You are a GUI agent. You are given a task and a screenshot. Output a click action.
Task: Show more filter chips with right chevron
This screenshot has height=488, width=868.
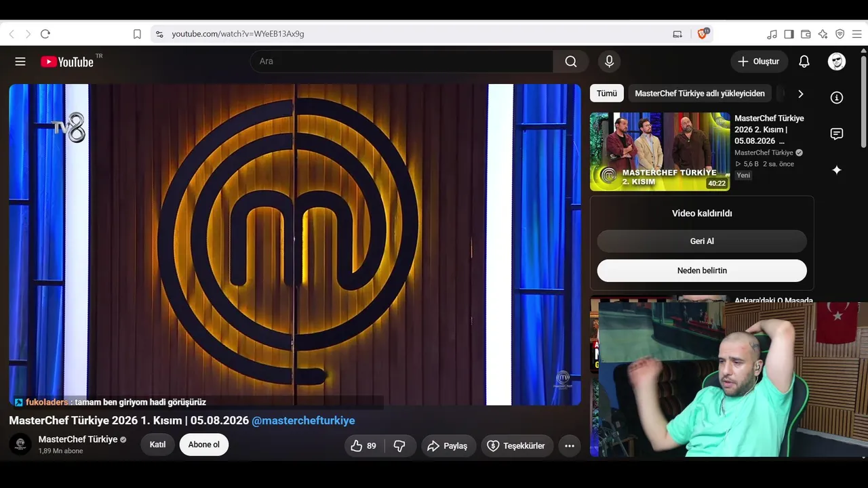coord(800,94)
